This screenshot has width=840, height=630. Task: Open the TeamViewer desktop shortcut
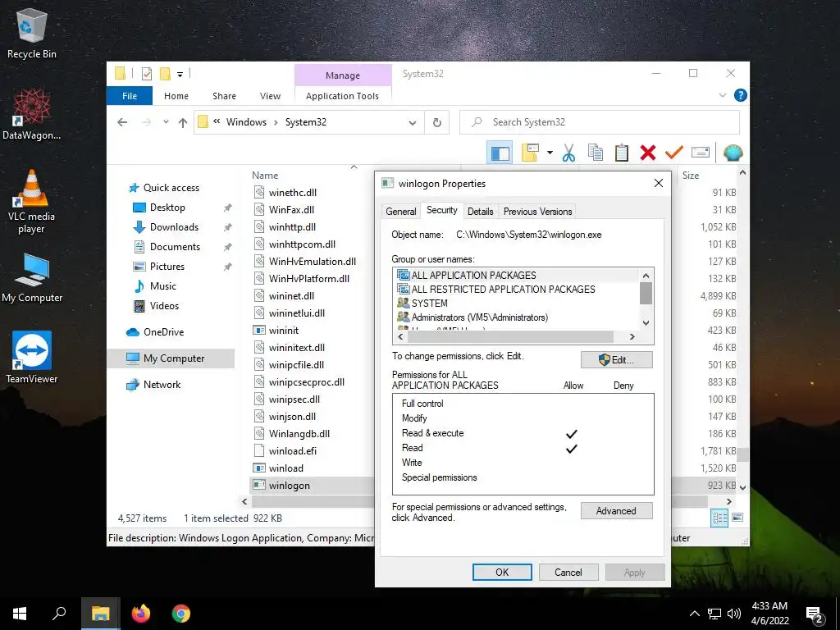[x=32, y=358]
